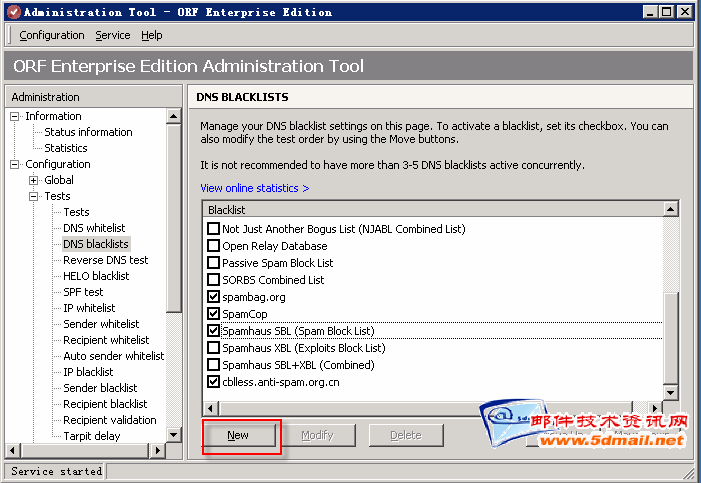Open the View online statistics link

(254, 188)
